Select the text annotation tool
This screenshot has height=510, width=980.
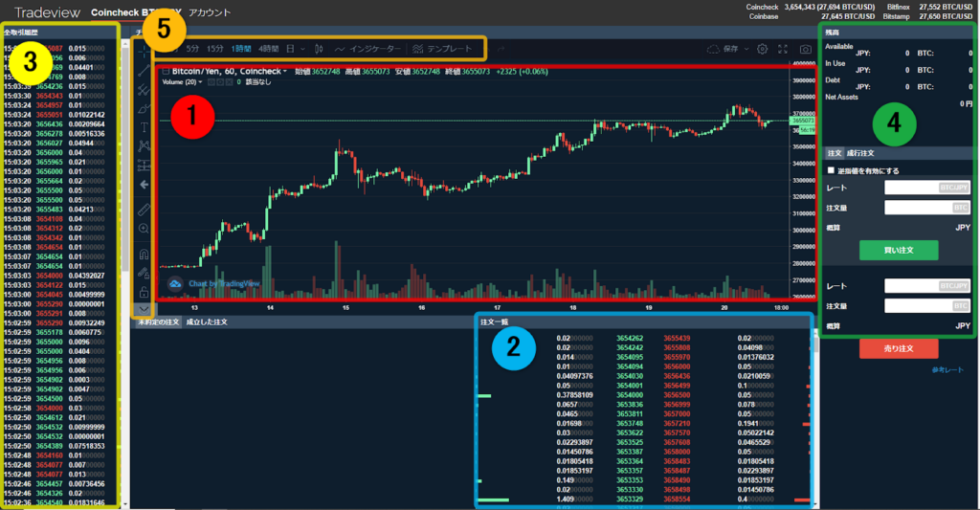144,127
